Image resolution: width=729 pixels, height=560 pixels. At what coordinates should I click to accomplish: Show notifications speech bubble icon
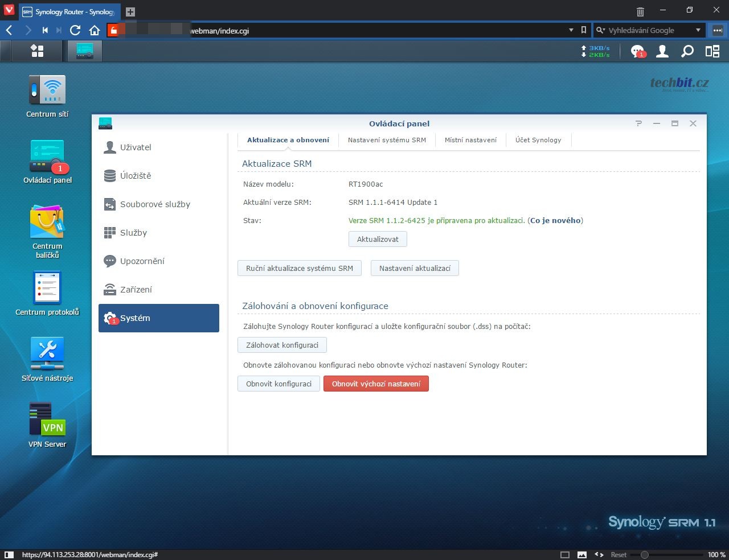637,51
